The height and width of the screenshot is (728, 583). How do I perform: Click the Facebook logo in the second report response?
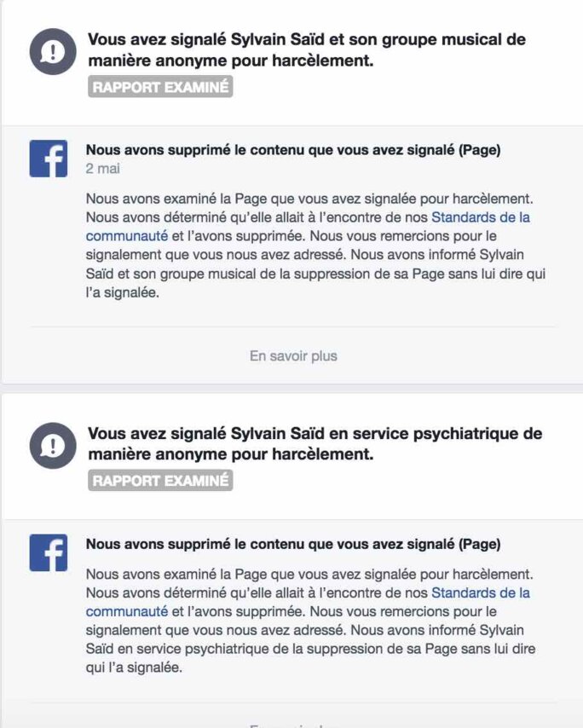pyautogui.click(x=49, y=552)
